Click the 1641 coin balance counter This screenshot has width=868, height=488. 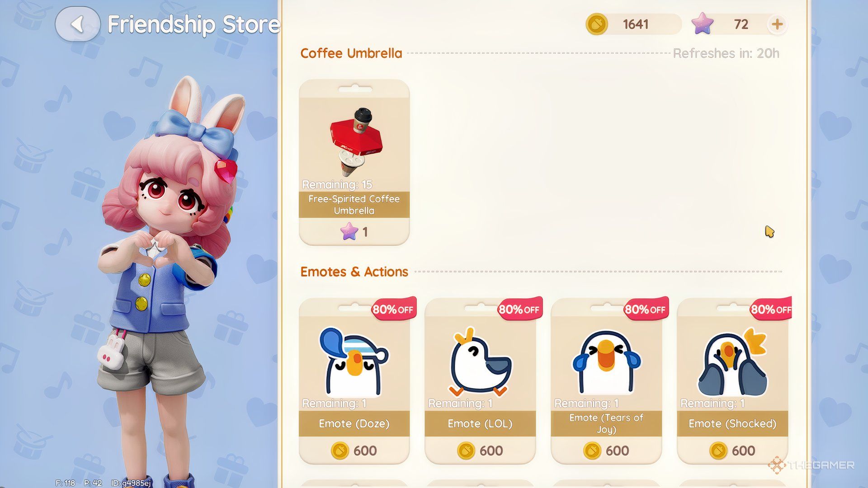(636, 24)
